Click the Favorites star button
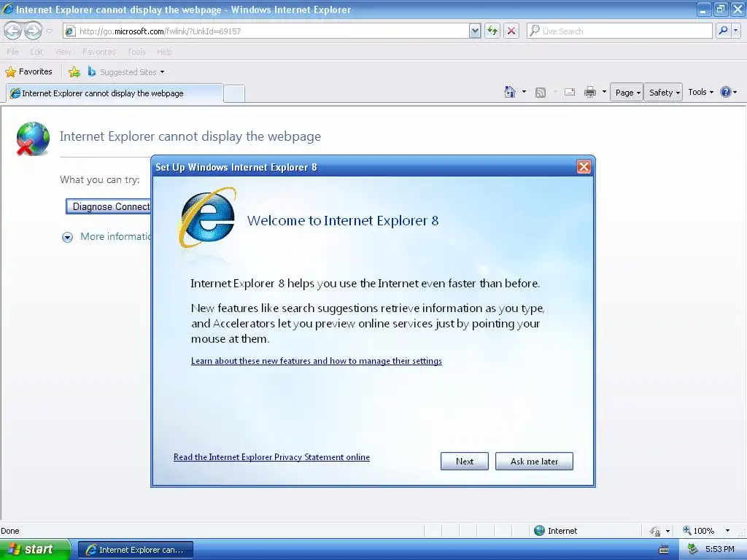 coord(28,72)
